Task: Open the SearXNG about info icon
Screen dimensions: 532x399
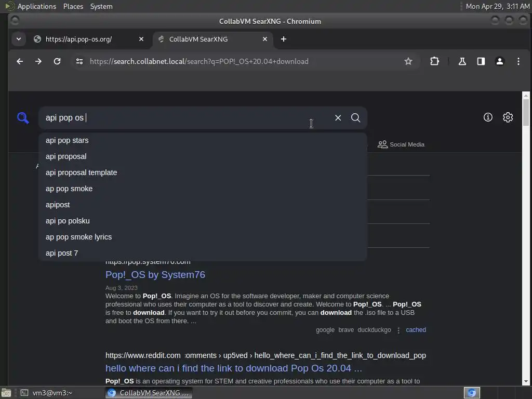Action: 488,117
